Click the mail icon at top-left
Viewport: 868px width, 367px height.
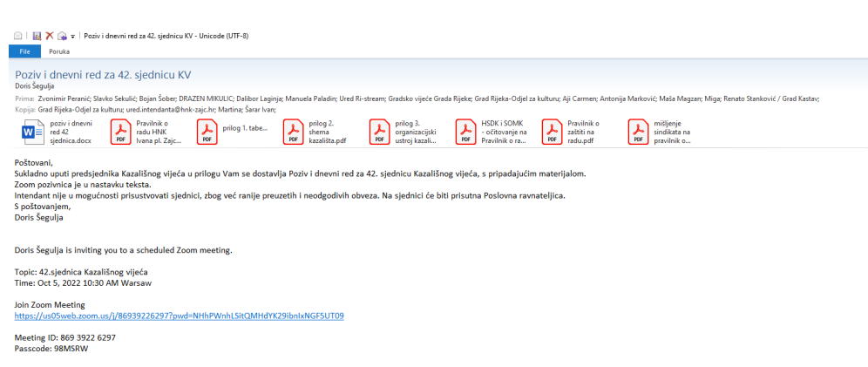pos(18,36)
